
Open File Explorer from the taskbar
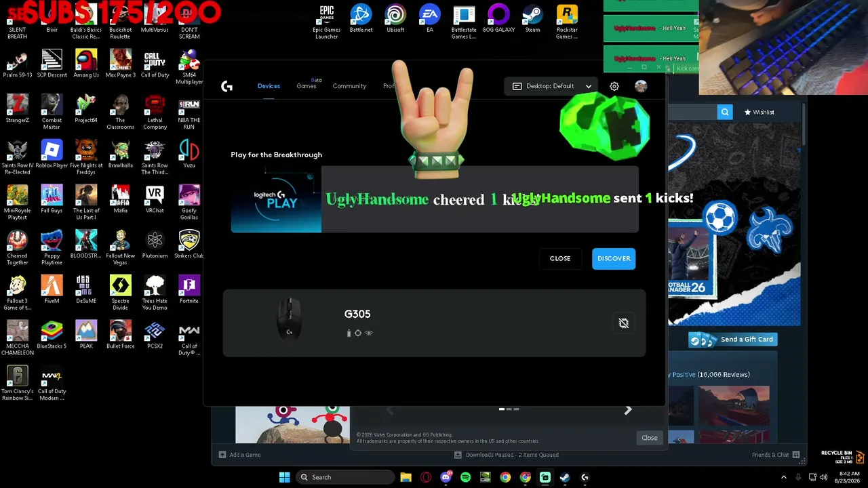[406, 477]
